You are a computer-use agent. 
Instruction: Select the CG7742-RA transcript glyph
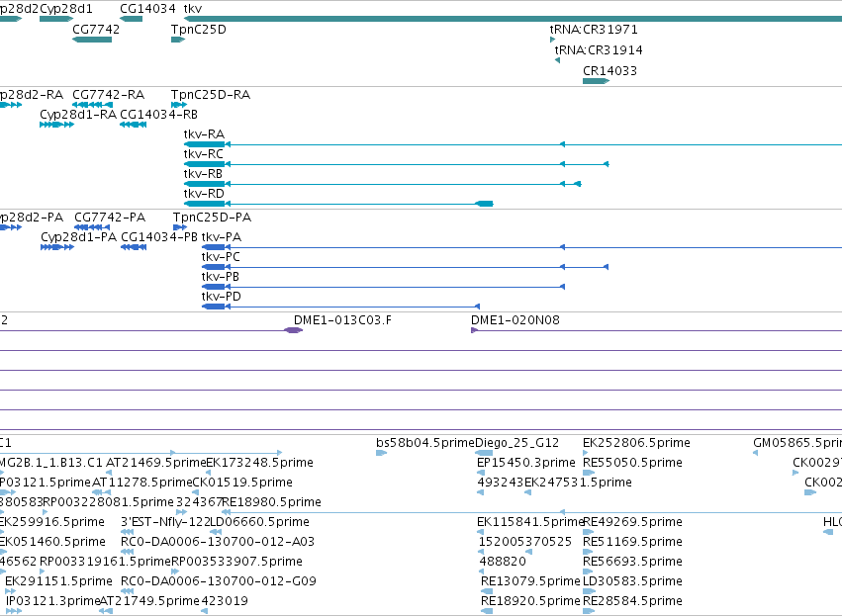[x=92, y=105]
